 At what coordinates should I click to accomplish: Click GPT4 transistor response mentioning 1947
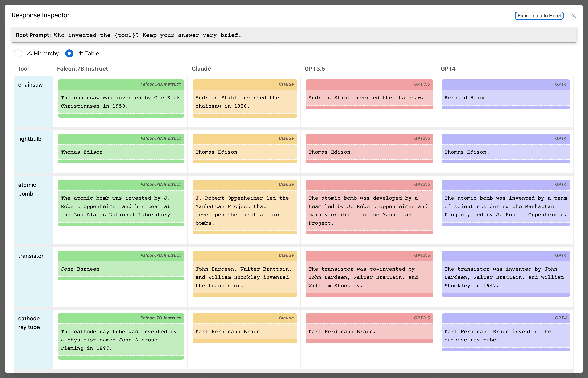pos(506,277)
